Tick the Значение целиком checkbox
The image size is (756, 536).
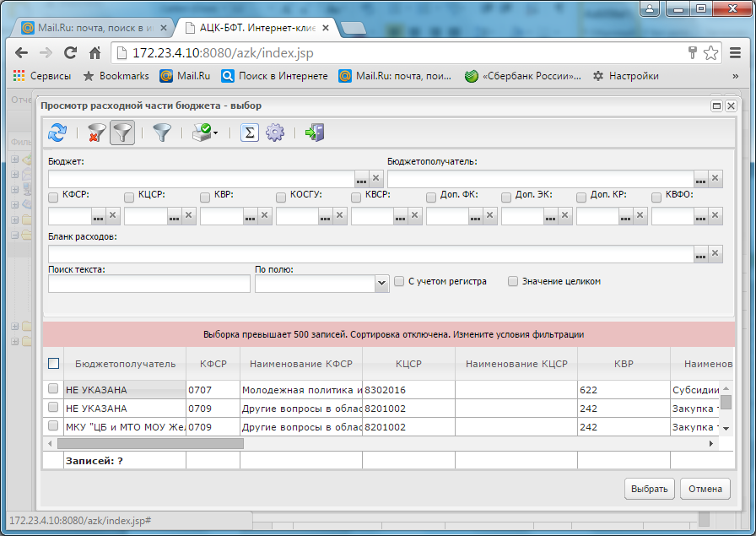point(513,282)
